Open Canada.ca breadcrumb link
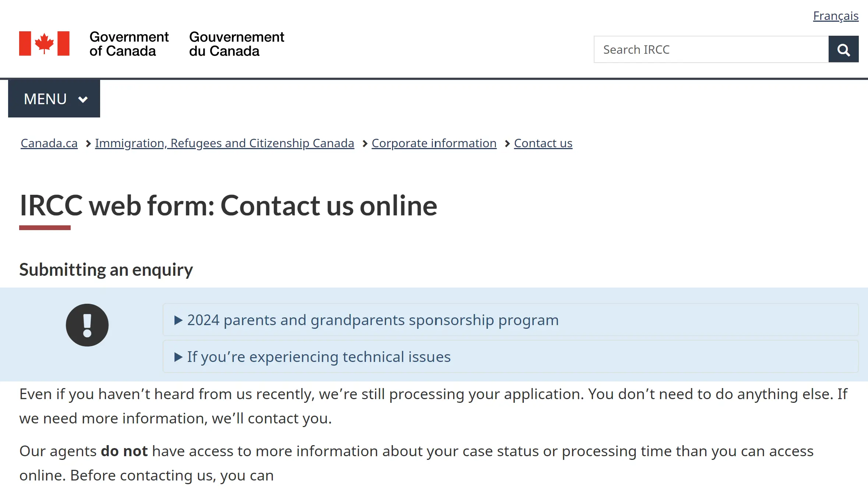 click(x=49, y=143)
